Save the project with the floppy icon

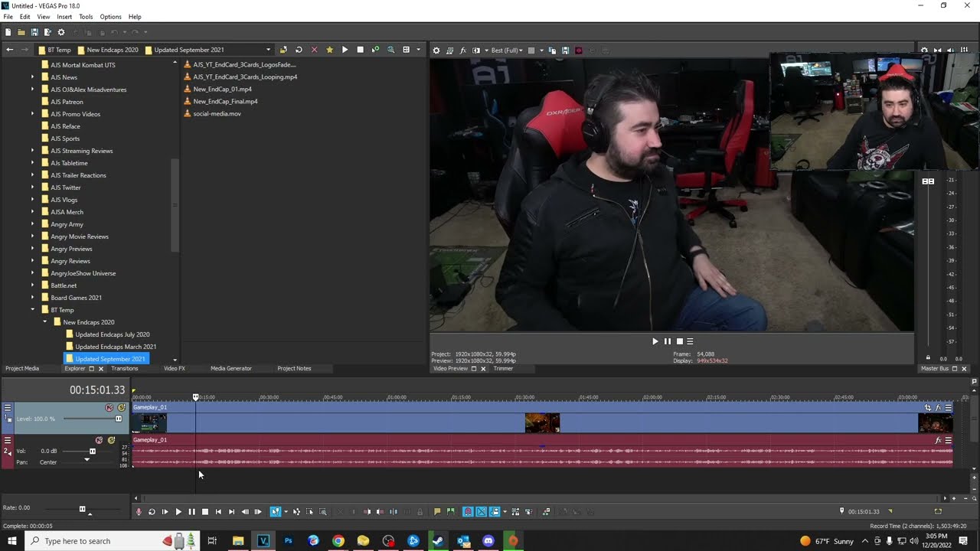[x=34, y=32]
